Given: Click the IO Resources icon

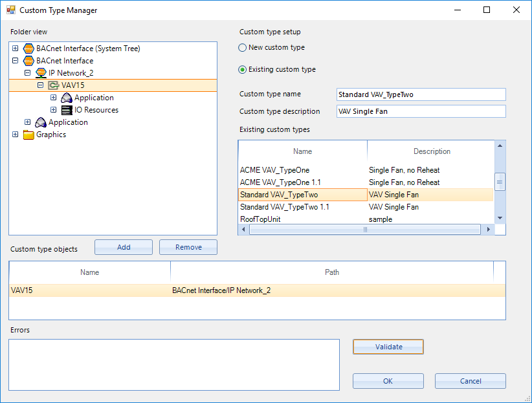Looking at the screenshot, I should [67, 110].
